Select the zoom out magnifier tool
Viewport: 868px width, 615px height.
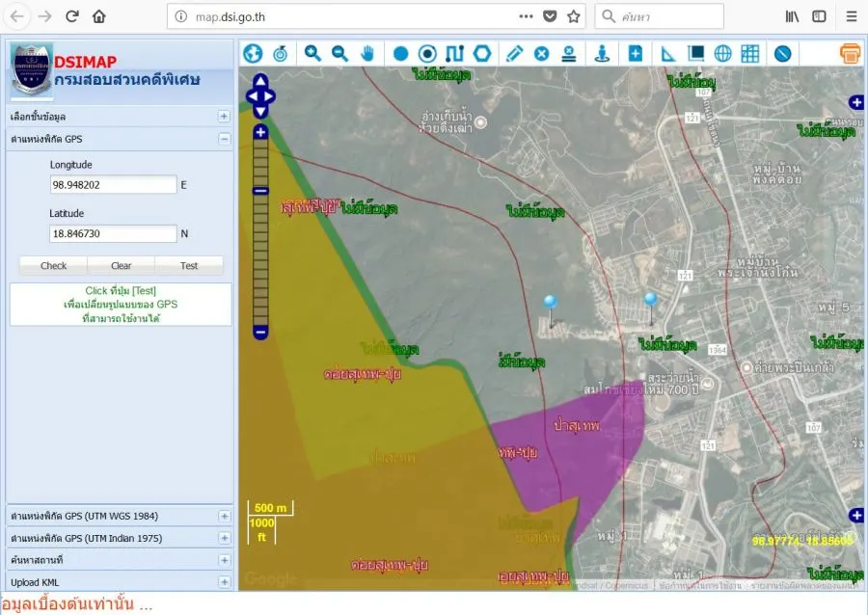(x=339, y=54)
